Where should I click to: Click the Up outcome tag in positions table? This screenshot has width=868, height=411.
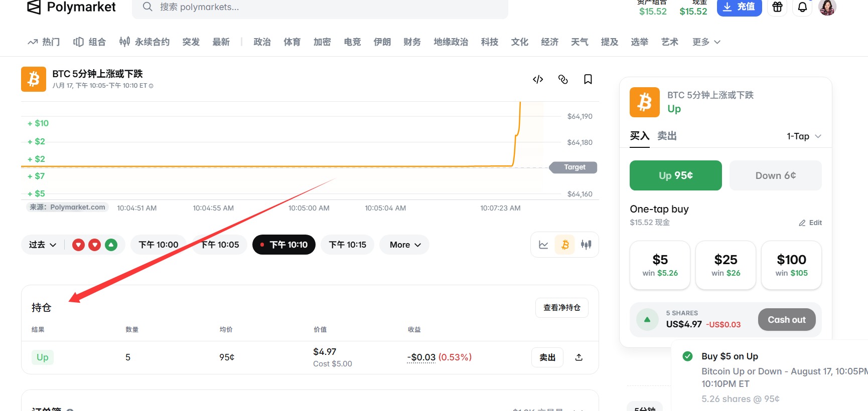pos(43,357)
